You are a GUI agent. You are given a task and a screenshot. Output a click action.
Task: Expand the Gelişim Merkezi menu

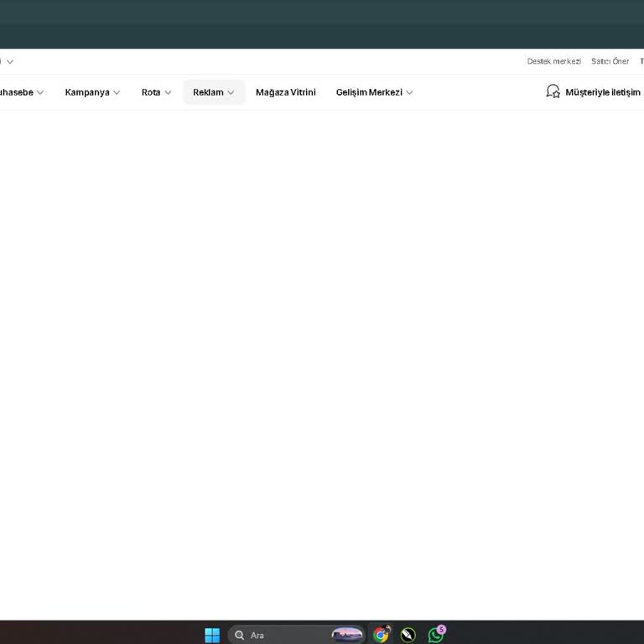374,92
